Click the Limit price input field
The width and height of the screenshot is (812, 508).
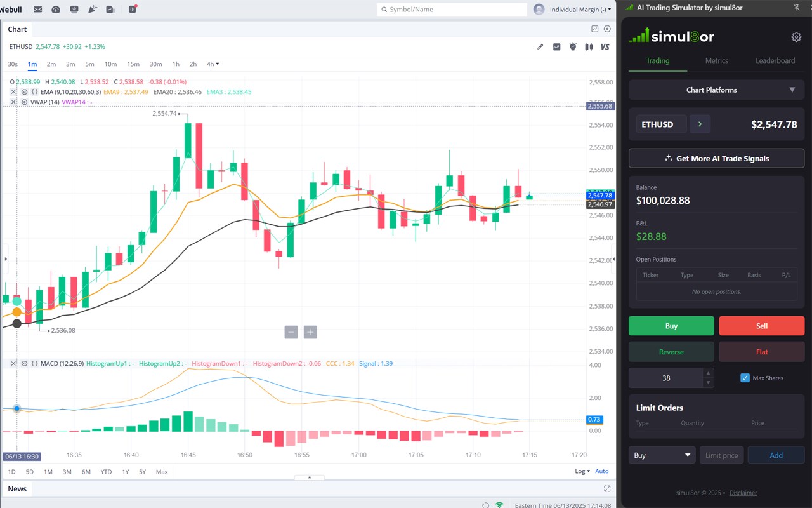click(721, 455)
